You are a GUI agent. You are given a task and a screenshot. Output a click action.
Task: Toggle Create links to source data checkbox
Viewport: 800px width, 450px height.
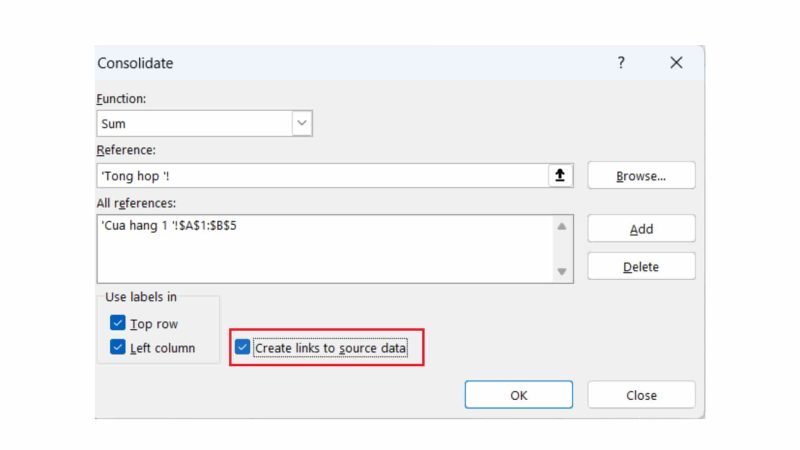[x=242, y=347]
